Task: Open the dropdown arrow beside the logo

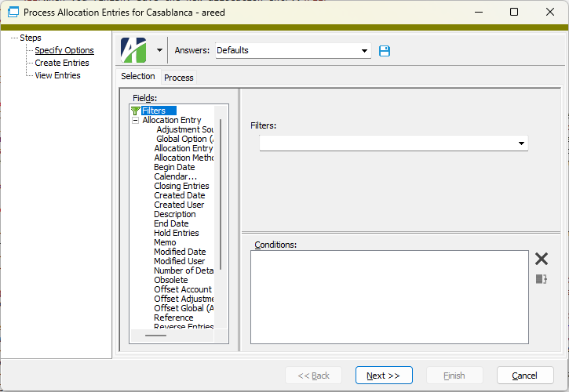Action: tap(159, 50)
